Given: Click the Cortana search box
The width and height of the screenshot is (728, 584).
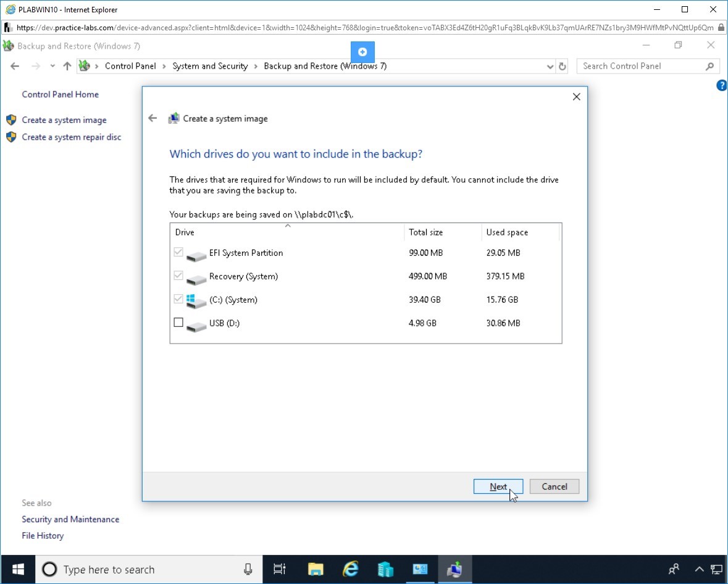Looking at the screenshot, I should click(149, 569).
